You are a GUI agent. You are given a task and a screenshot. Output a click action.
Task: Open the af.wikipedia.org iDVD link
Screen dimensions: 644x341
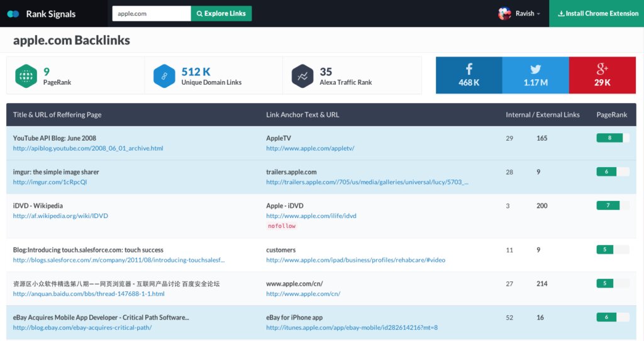click(x=60, y=216)
